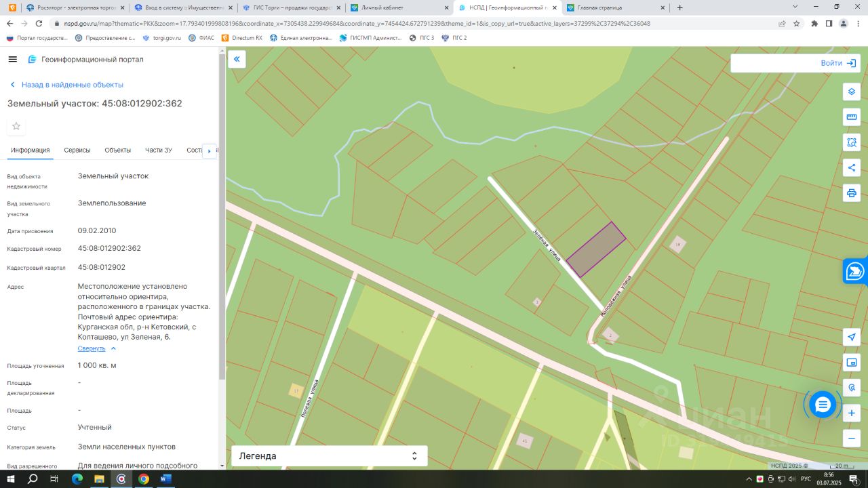Launch Word from the taskbar

(x=165, y=479)
